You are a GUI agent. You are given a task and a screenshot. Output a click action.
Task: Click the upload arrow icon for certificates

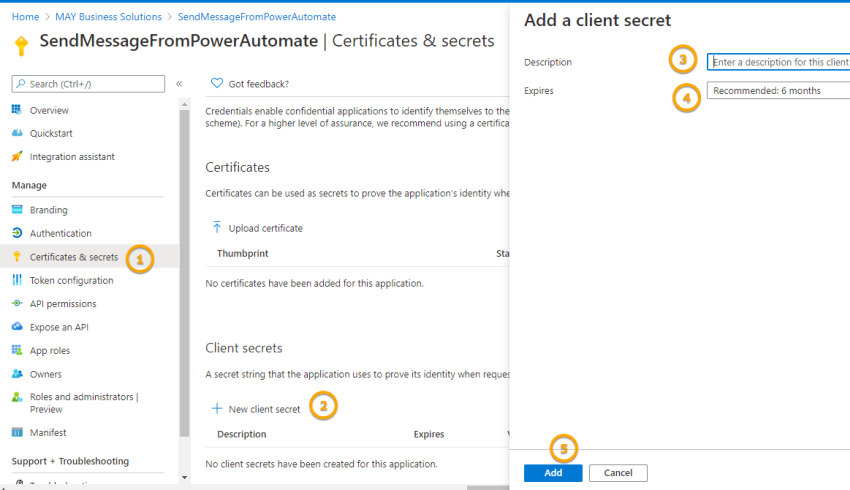[x=217, y=227]
